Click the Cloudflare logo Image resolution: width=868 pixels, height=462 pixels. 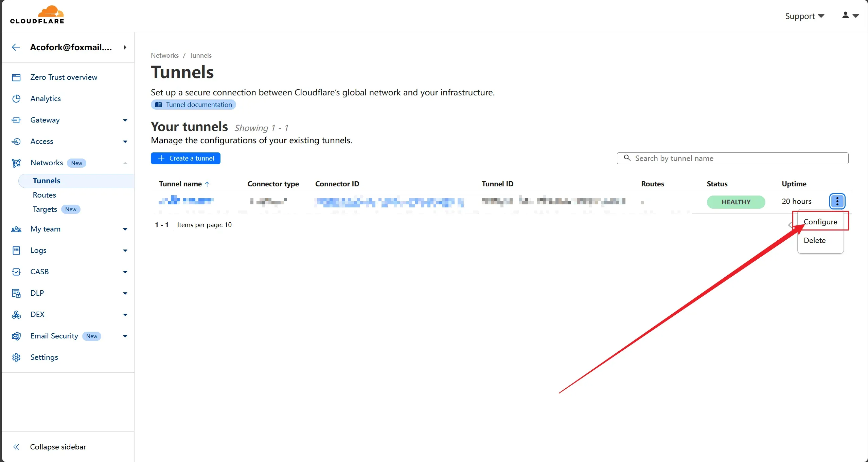click(x=37, y=15)
